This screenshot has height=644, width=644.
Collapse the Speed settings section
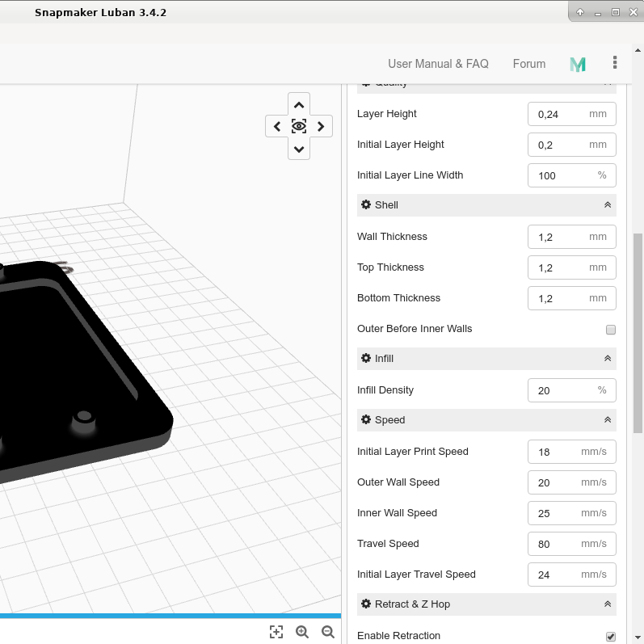607,420
